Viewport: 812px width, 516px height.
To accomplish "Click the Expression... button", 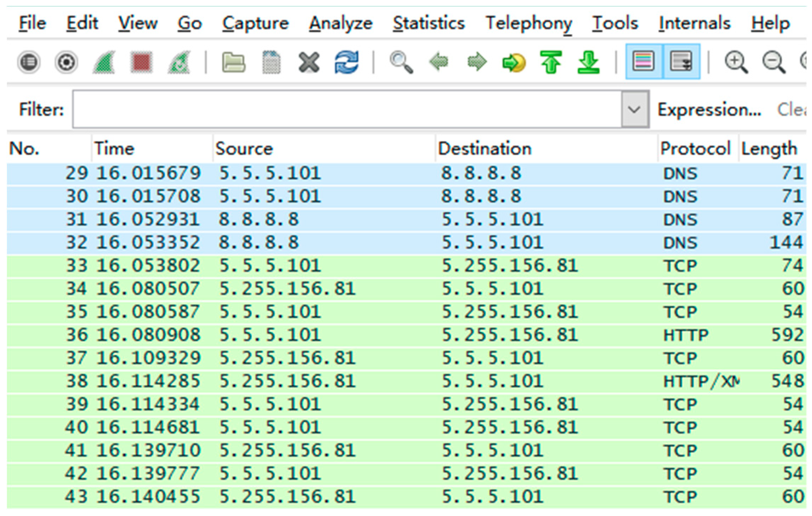I will [709, 110].
